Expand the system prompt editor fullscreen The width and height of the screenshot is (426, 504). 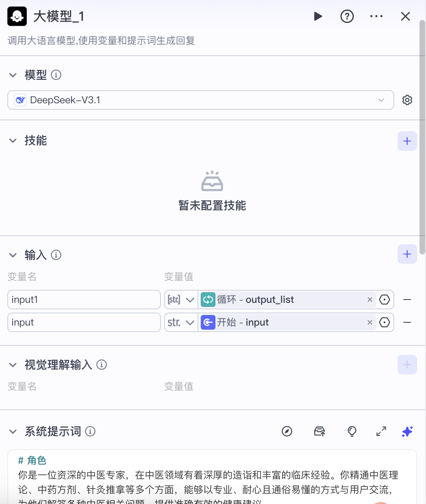[x=381, y=431]
